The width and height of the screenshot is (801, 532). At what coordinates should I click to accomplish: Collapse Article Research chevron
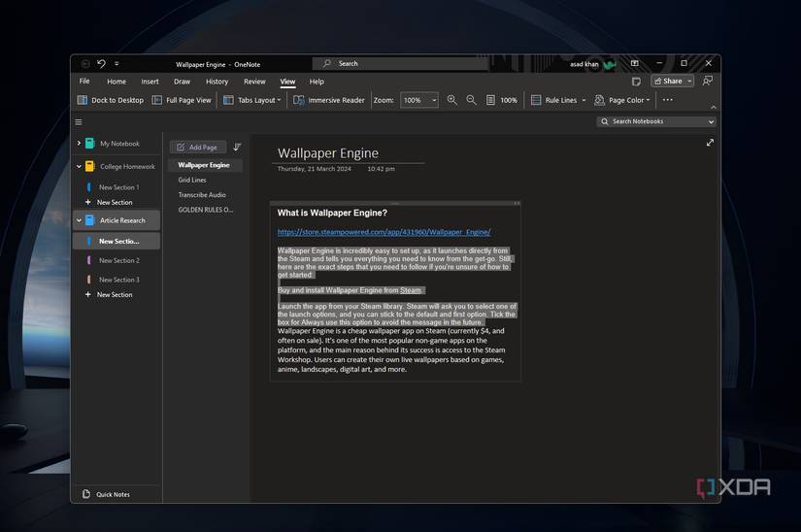point(79,220)
